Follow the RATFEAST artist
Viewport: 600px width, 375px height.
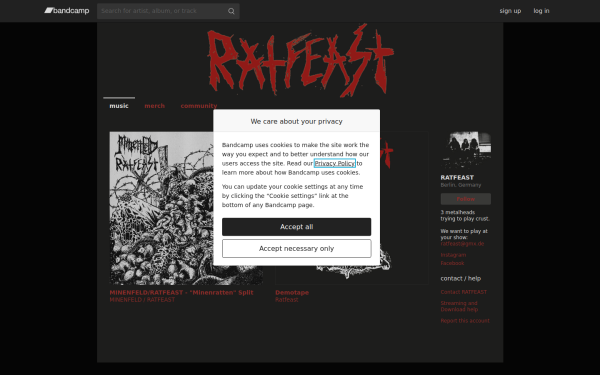(x=466, y=199)
